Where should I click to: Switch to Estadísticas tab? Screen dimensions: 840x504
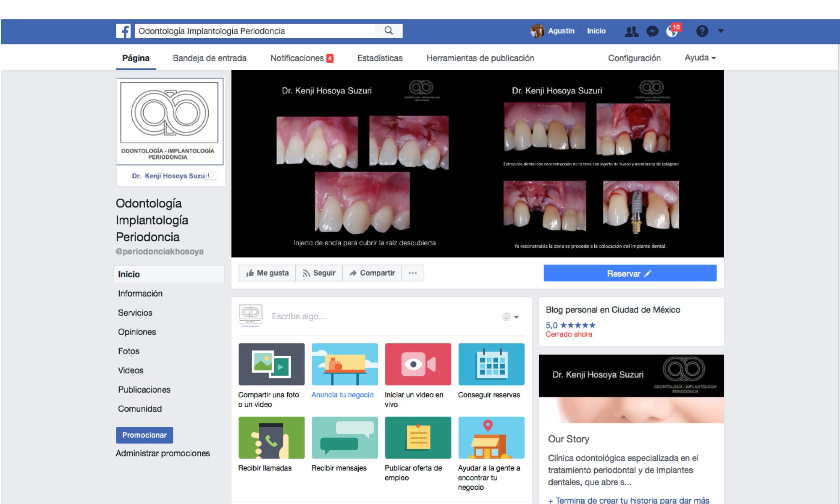[380, 58]
